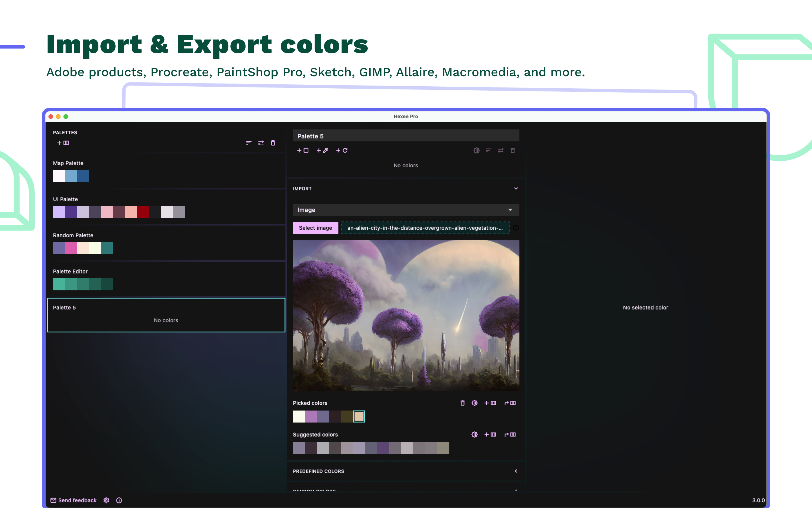Viewport: 812px width, 508px height.
Task: Sort Palette 5 colors
Action: click(x=489, y=150)
